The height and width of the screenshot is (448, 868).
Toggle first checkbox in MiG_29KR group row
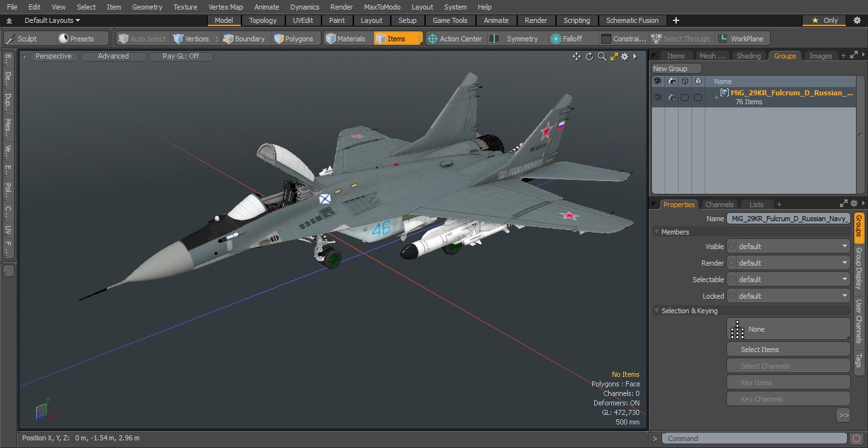684,97
